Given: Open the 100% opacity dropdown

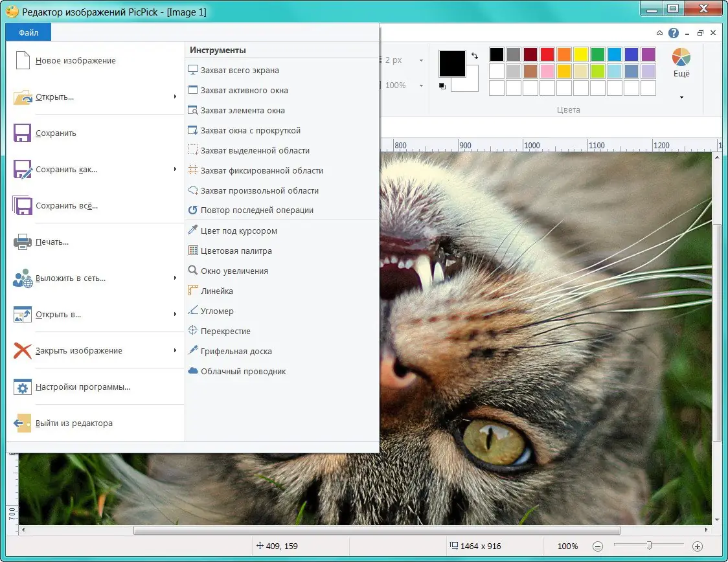Looking at the screenshot, I should point(421,85).
